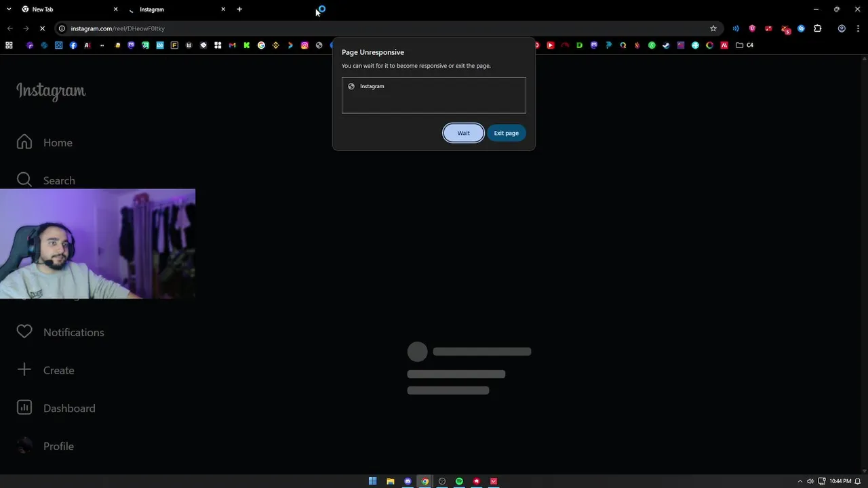Open Discord from the taskbar
Screen dimensions: 868x488
408,481
